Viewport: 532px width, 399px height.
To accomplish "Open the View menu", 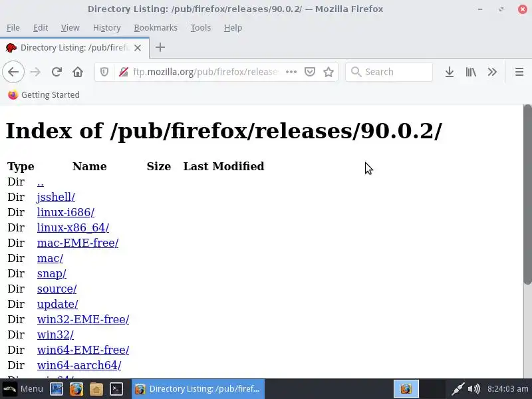I will pyautogui.click(x=70, y=27).
